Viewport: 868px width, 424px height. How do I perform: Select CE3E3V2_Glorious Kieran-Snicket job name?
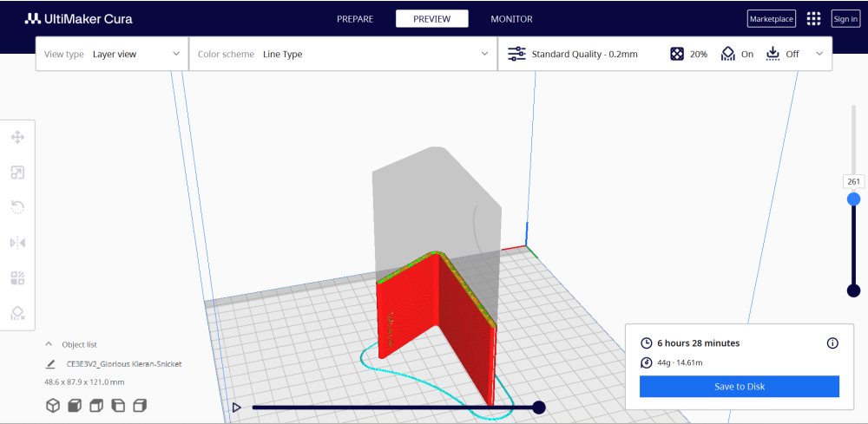click(x=124, y=364)
